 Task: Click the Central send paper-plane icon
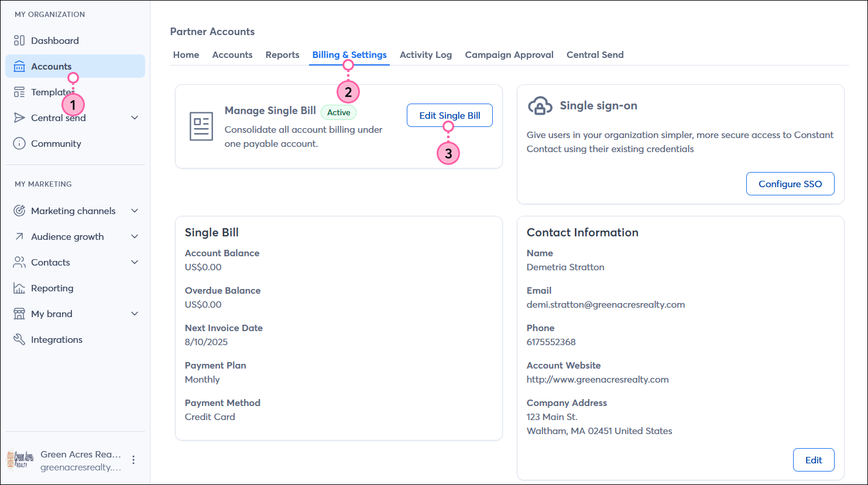click(19, 118)
